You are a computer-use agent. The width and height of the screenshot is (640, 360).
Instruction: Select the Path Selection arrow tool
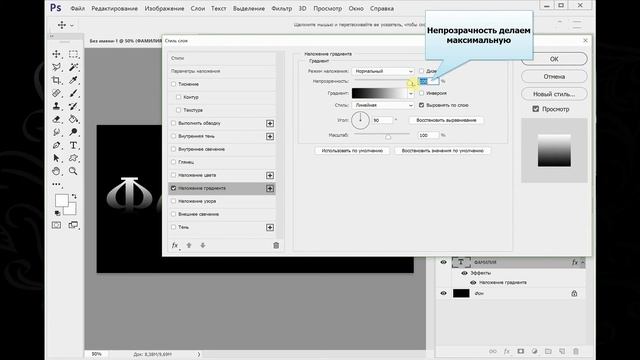point(56,158)
